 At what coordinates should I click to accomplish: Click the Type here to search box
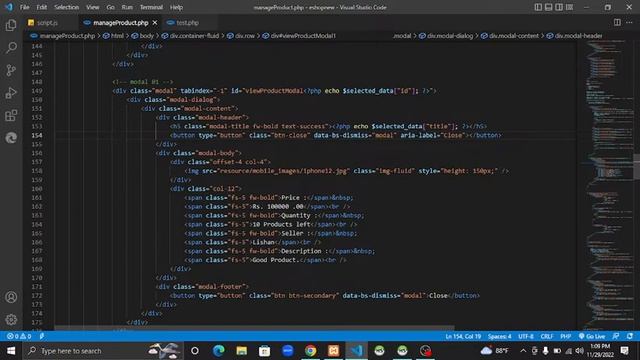pos(102,351)
